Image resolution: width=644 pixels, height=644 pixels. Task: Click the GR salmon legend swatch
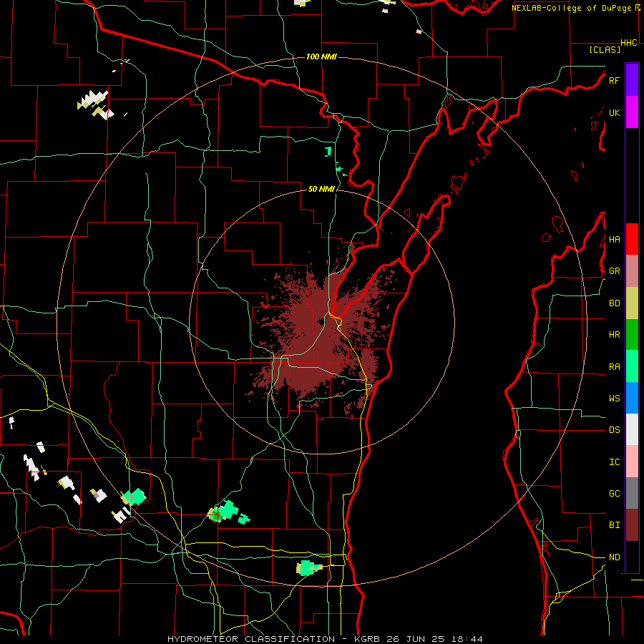(x=632, y=270)
